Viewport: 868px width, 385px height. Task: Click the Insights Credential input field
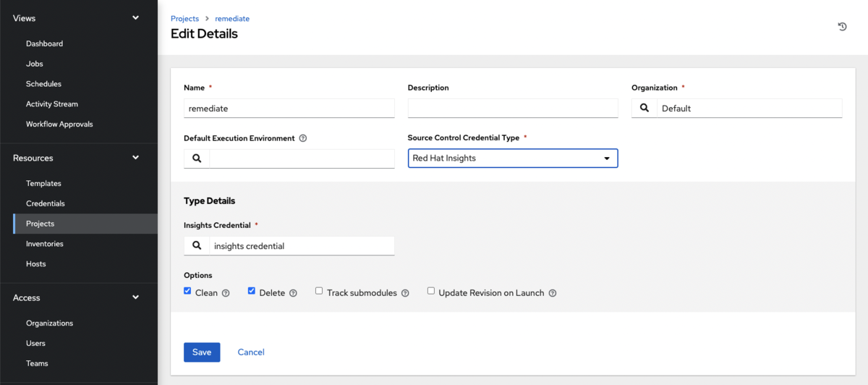pos(302,246)
